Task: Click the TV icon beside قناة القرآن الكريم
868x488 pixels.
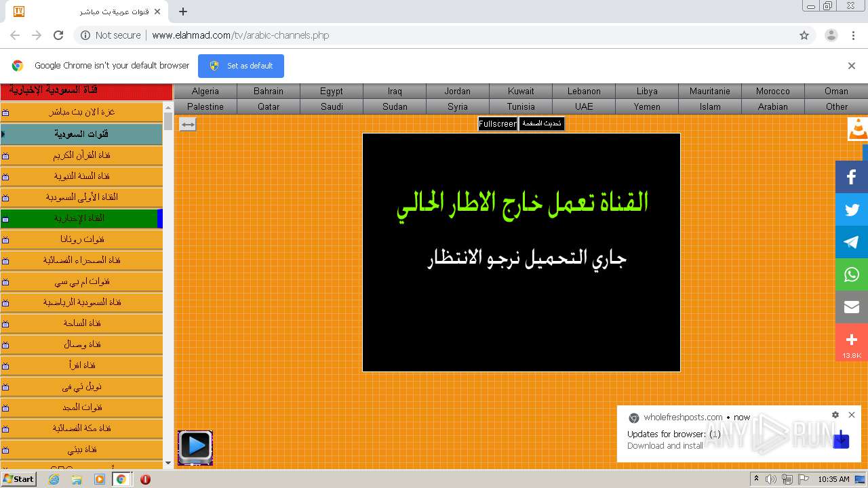Action: coord(5,155)
